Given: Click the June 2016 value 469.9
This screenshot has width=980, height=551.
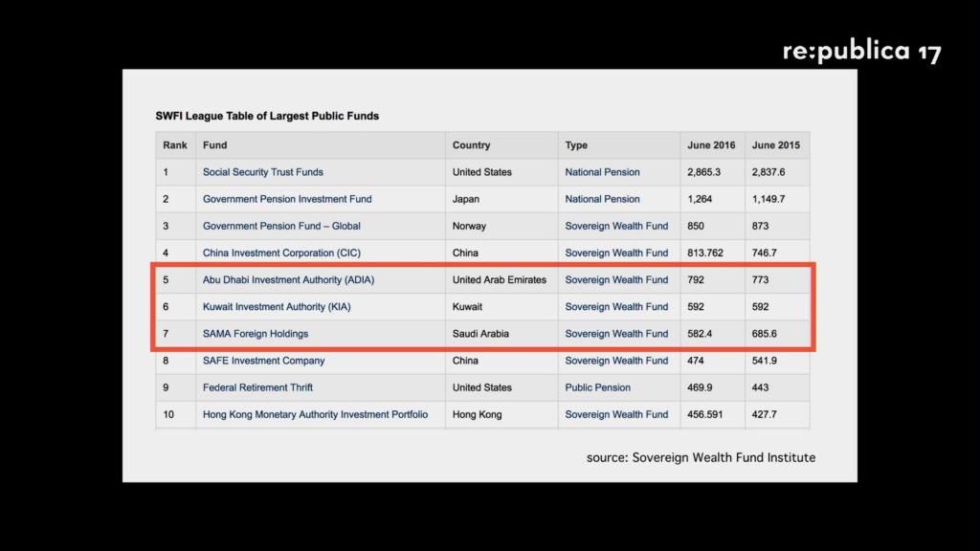Looking at the screenshot, I should pyautogui.click(x=700, y=387).
